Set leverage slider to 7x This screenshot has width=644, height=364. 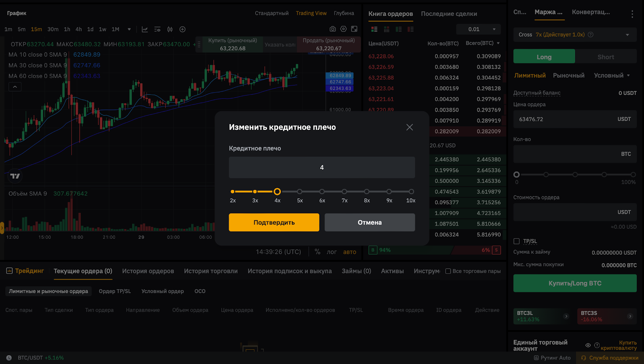tap(344, 191)
